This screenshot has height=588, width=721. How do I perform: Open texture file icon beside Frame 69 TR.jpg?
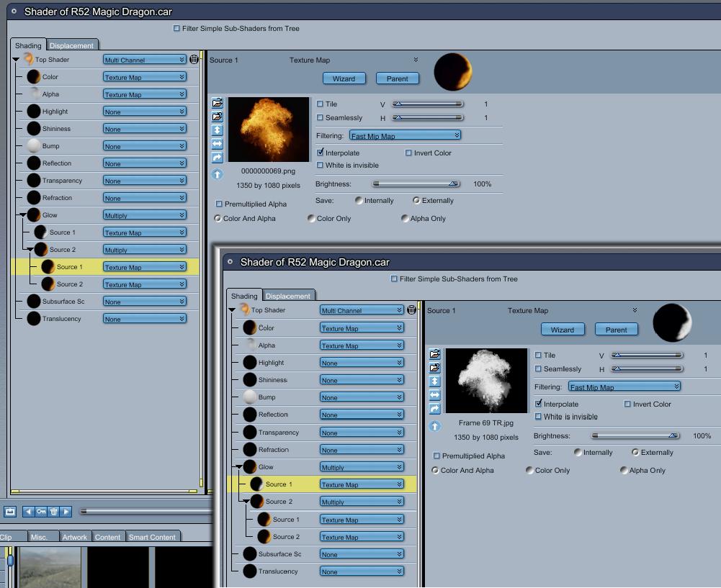[x=434, y=354]
